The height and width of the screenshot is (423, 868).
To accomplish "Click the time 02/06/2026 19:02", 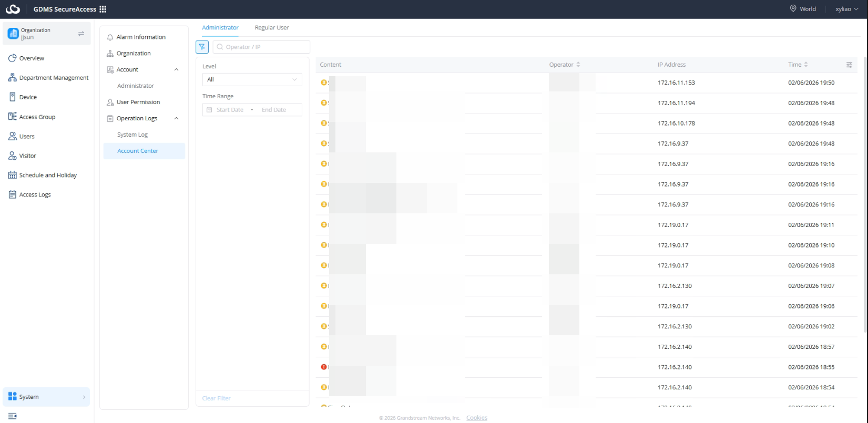I will tap(811, 326).
